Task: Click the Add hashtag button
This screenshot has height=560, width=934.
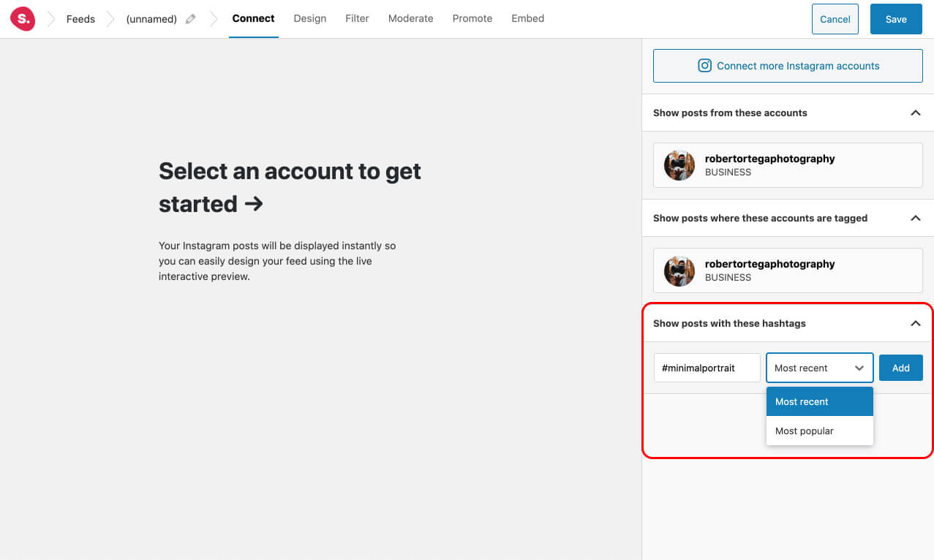Action: pyautogui.click(x=901, y=368)
